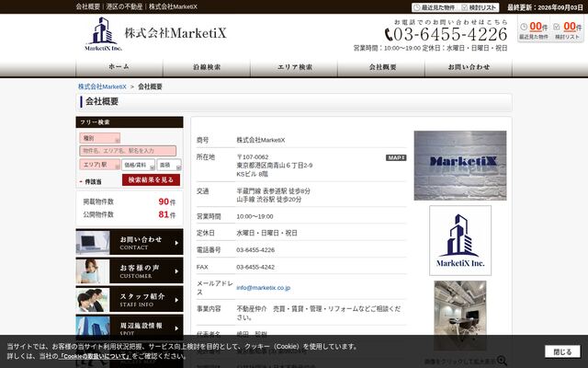Click the 掲載物件数 count 90件
This screenshot has width=588, height=368.
(167, 201)
